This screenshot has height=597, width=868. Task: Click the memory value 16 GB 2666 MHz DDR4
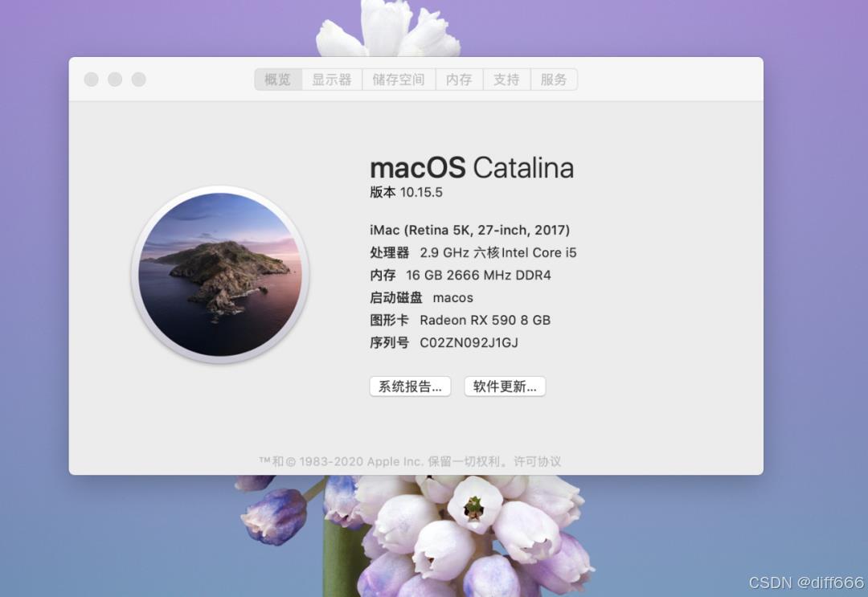pos(478,275)
